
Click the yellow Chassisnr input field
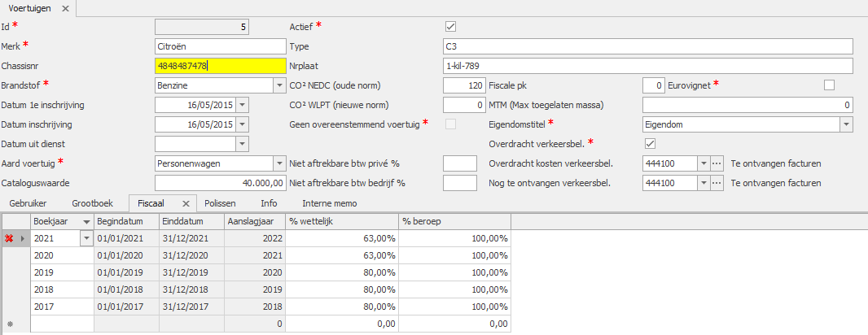point(220,66)
